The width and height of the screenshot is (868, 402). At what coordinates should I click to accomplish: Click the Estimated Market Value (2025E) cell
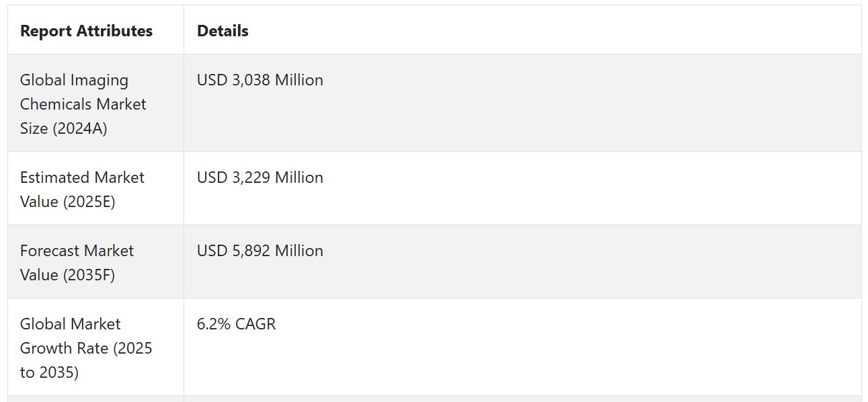(x=95, y=189)
